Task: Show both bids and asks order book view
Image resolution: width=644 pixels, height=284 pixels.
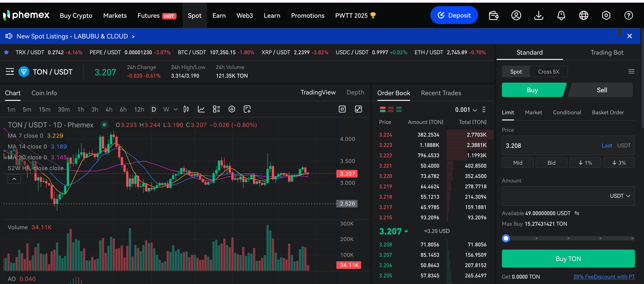Action: pyautogui.click(x=382, y=110)
